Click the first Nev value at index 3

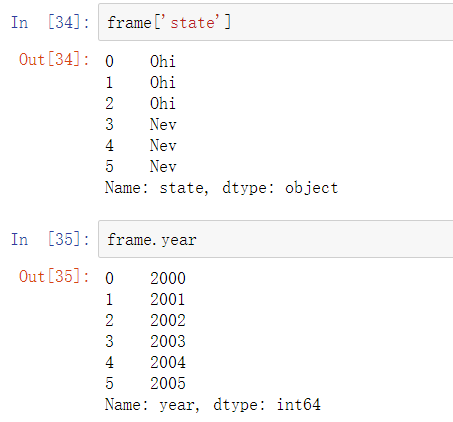coord(163,124)
